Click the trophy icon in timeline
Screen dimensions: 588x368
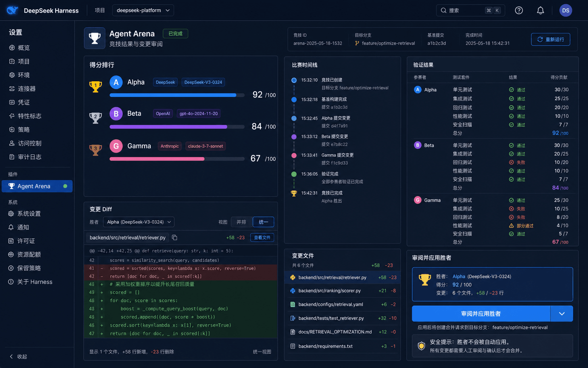[x=294, y=193]
